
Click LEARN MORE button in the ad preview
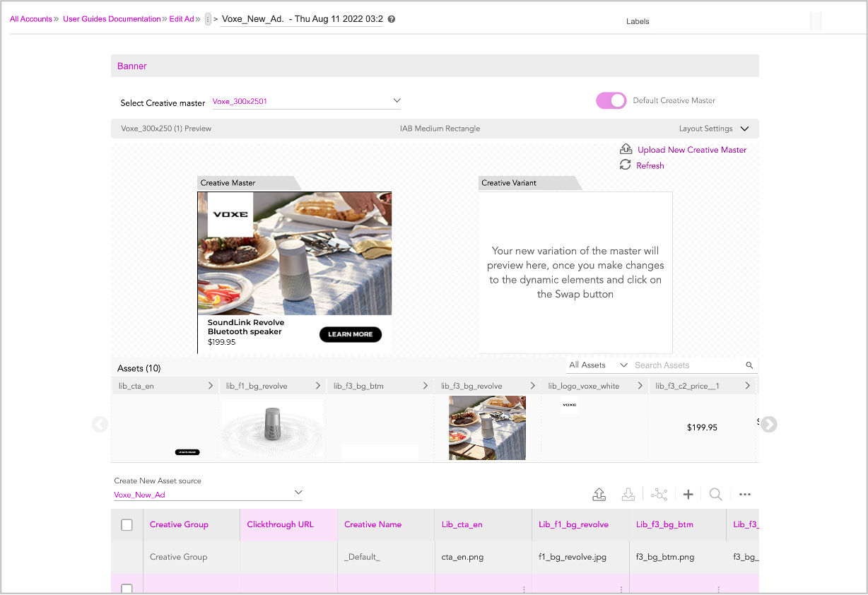[351, 334]
